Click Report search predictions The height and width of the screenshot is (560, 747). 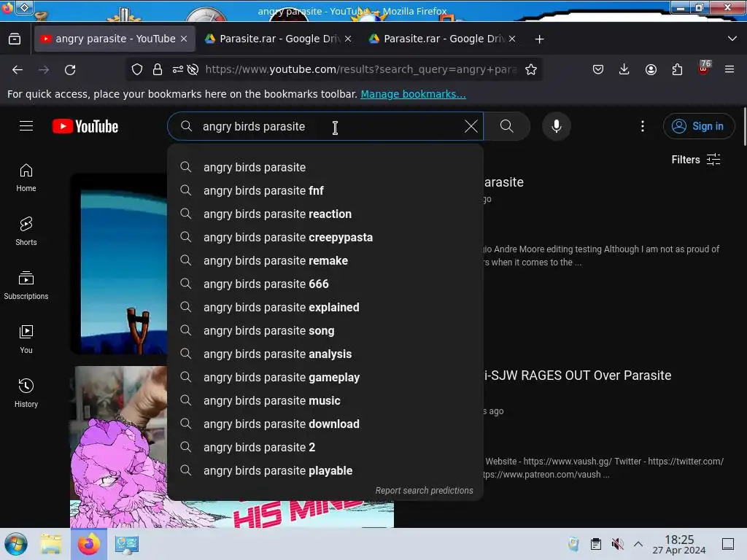[x=424, y=491]
